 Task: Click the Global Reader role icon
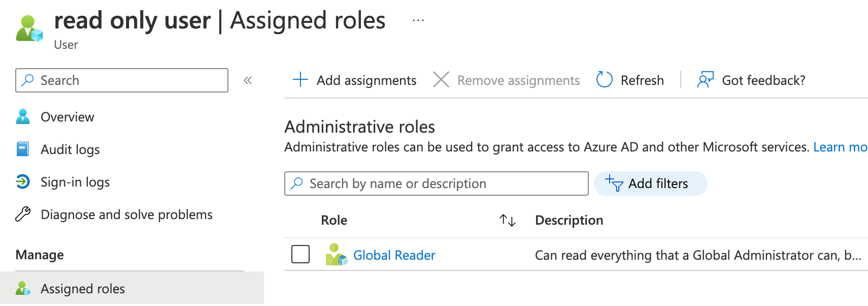point(336,255)
